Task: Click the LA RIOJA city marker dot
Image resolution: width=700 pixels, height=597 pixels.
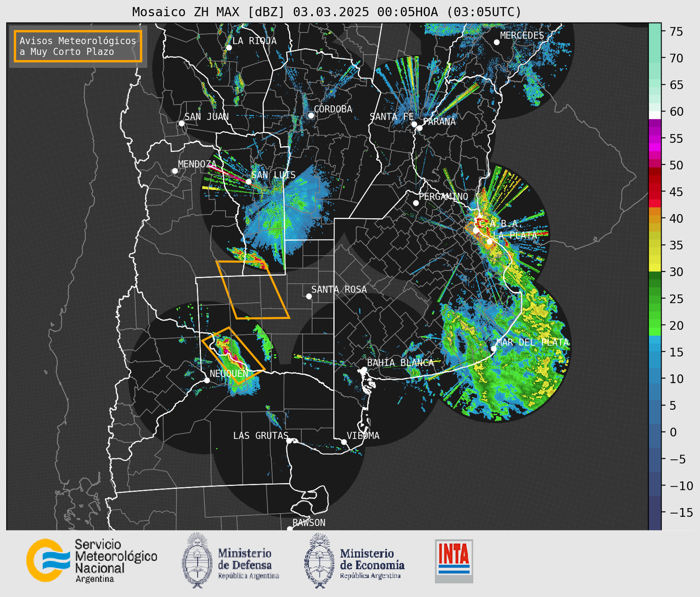Action: 229,48
